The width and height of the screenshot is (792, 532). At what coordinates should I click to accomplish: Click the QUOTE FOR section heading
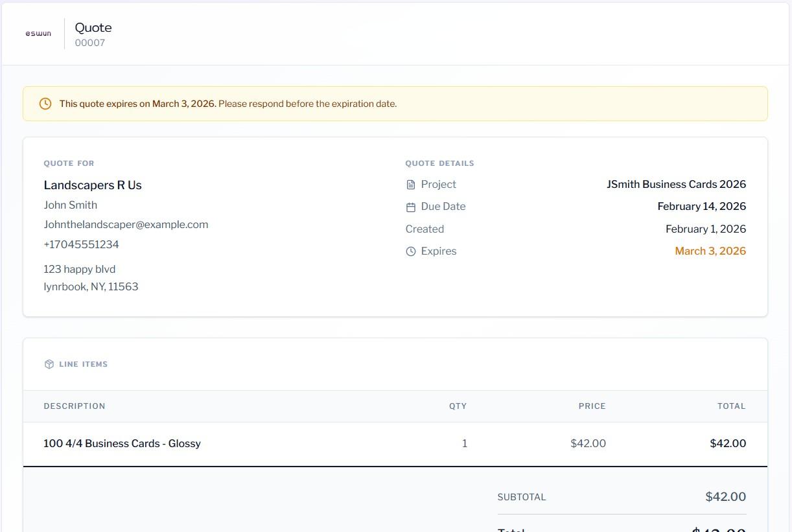(x=69, y=163)
